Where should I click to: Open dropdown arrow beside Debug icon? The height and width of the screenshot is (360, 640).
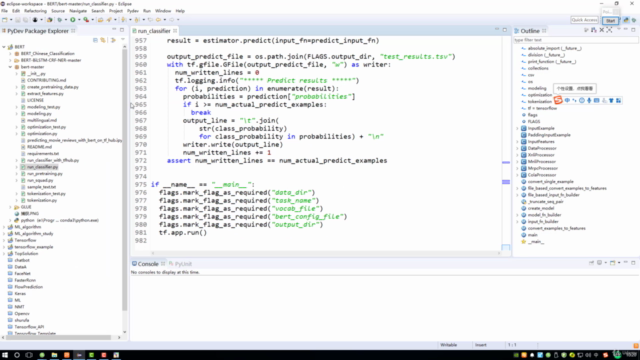(66, 20)
